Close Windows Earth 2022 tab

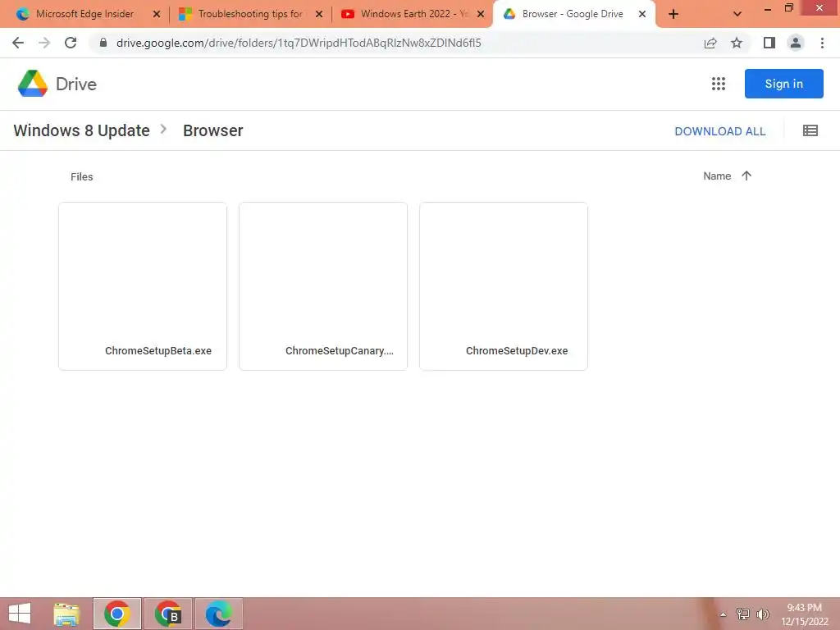click(x=481, y=15)
